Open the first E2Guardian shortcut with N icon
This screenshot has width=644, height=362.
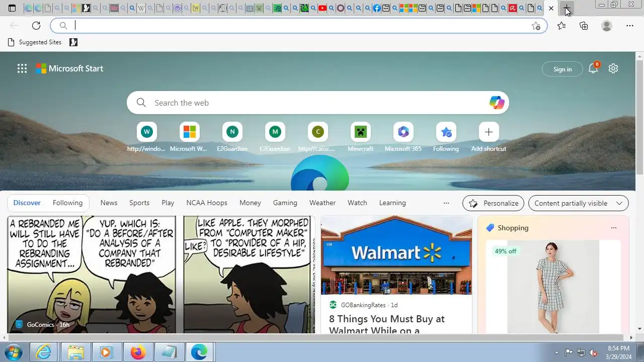pyautogui.click(x=232, y=137)
